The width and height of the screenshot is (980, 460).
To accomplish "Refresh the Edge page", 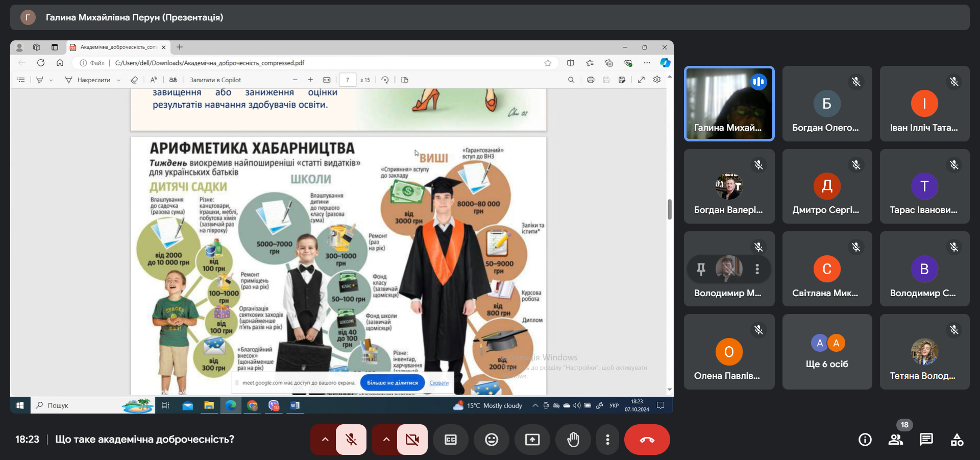I will click(x=41, y=63).
